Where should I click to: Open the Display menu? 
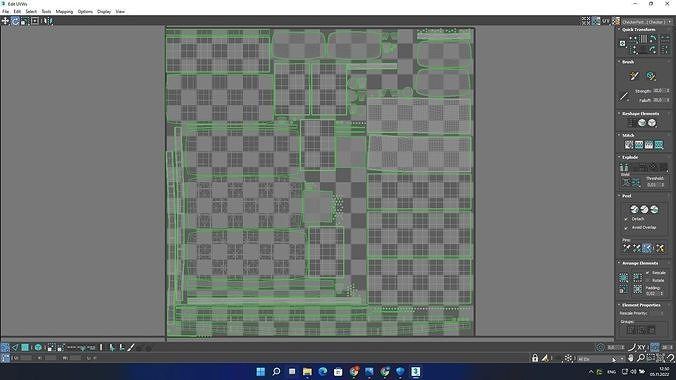point(104,12)
